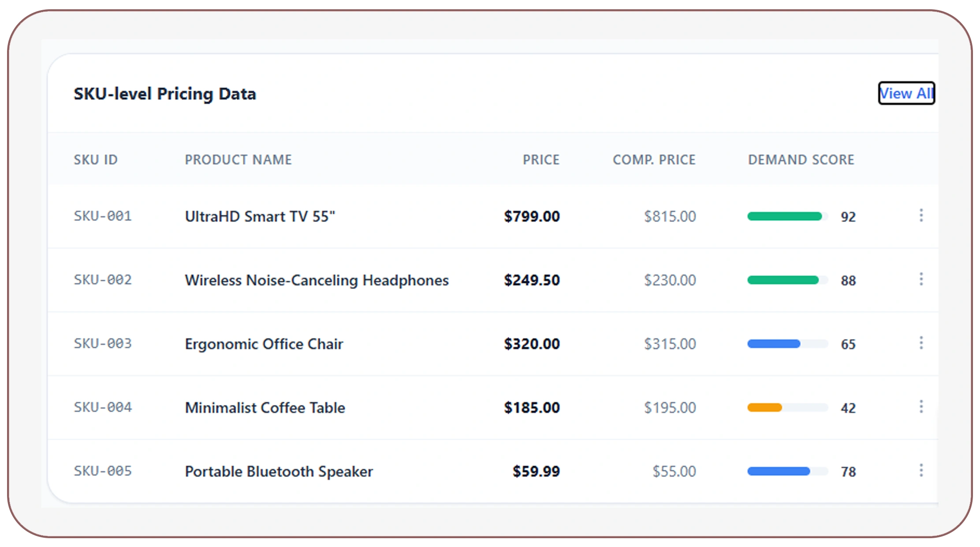This screenshot has width=980, height=547.
Task: Click the demand score value 88
Action: pyautogui.click(x=848, y=281)
